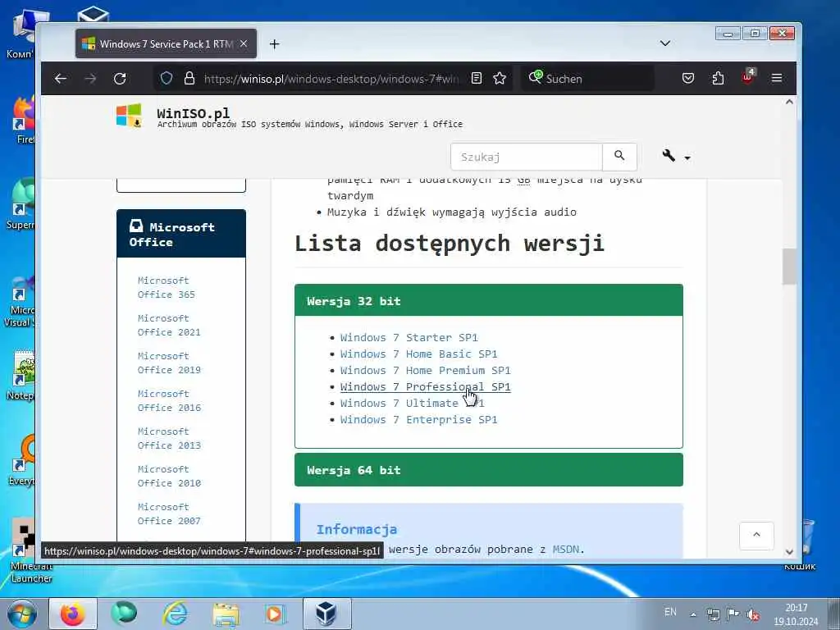This screenshot has height=630, width=840.
Task: Expand the list all tabs chevron
Action: [664, 43]
